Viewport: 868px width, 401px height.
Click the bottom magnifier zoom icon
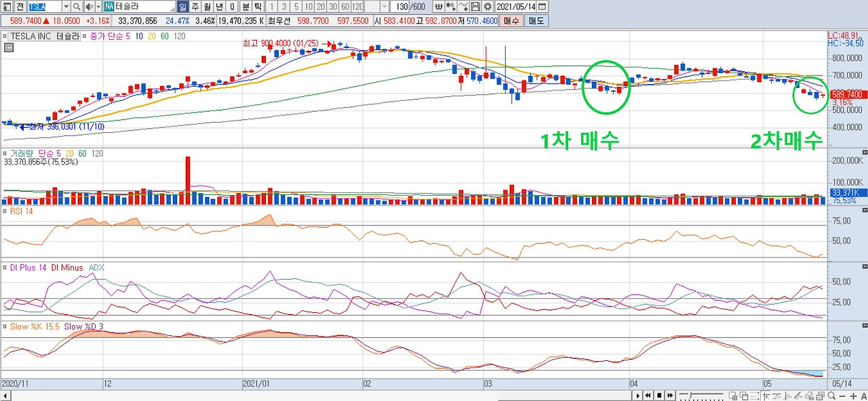tap(831, 396)
